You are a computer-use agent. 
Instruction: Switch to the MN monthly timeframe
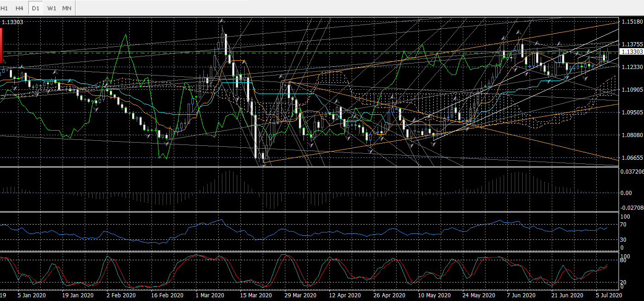coord(67,8)
